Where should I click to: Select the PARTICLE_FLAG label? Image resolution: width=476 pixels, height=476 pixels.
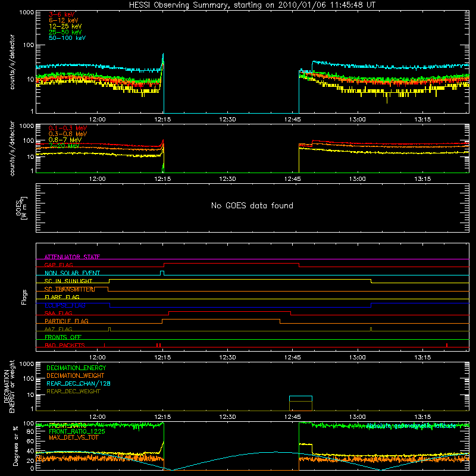pos(67,321)
